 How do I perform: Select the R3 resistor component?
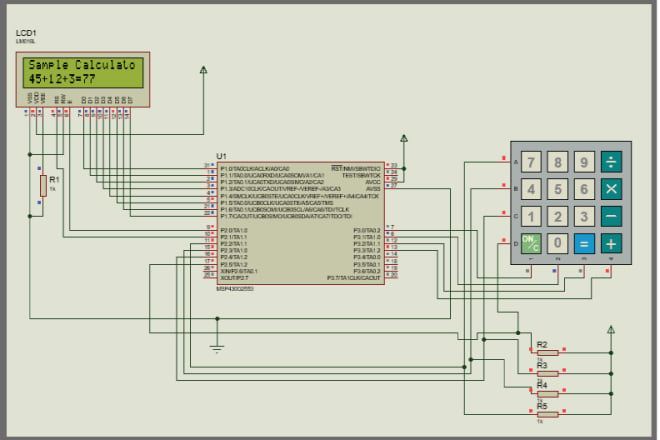click(548, 373)
